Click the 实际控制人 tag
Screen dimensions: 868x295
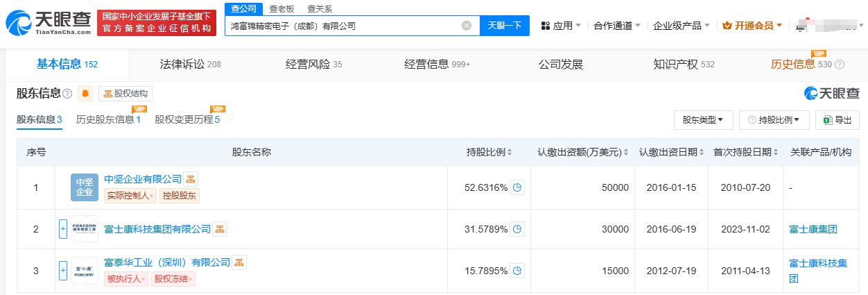click(x=130, y=196)
